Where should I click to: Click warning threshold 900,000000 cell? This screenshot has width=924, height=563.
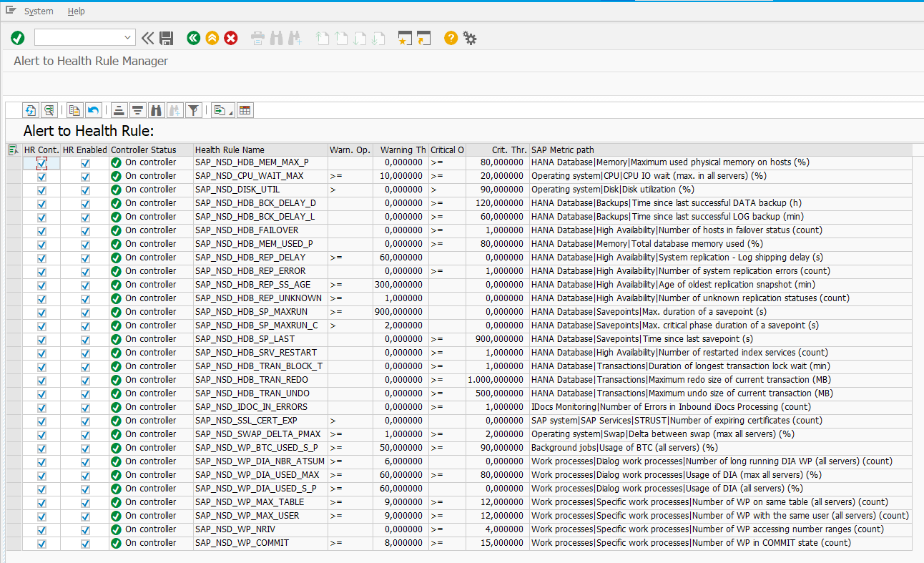400,313
